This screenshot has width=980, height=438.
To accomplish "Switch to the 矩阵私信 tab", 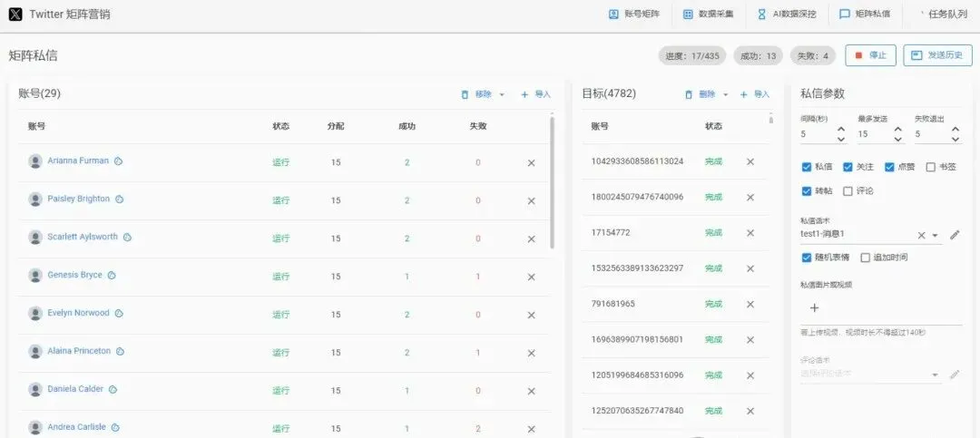I will (x=865, y=15).
